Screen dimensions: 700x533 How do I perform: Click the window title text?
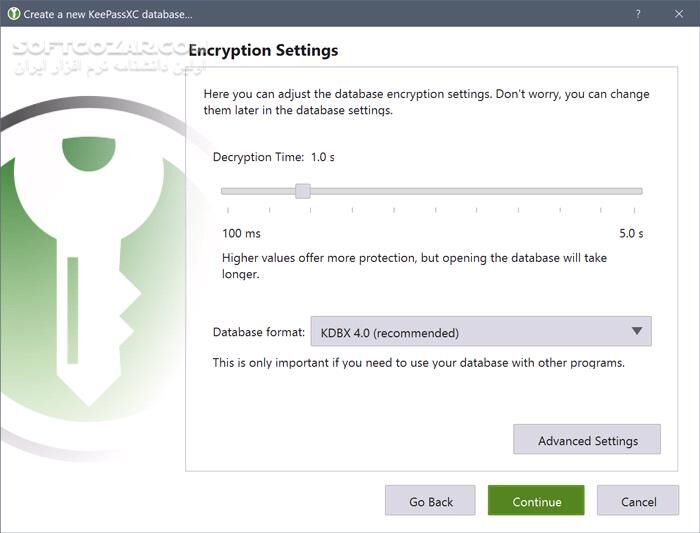click(108, 13)
